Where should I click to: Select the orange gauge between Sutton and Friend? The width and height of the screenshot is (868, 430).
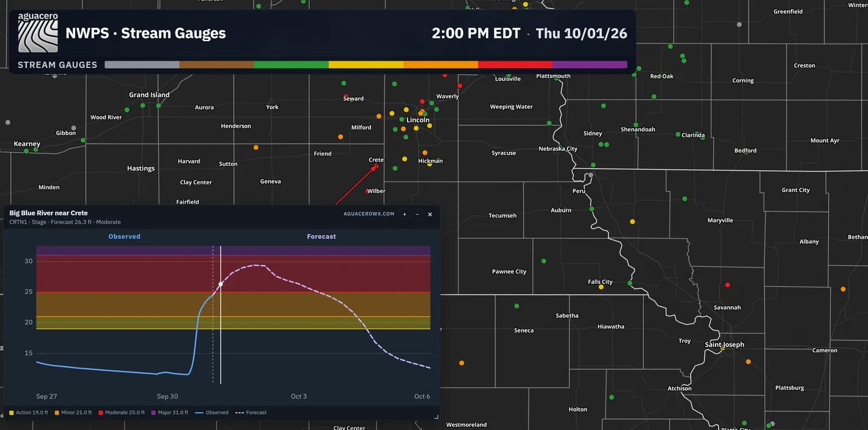coord(256,147)
